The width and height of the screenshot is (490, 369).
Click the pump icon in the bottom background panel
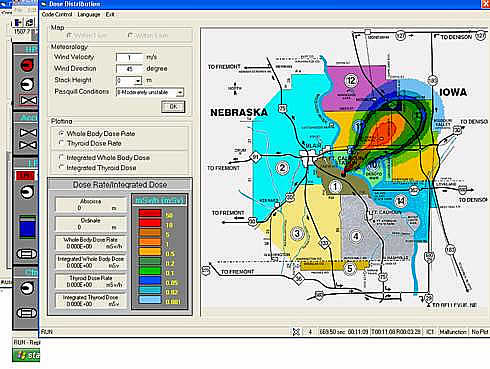(27, 288)
